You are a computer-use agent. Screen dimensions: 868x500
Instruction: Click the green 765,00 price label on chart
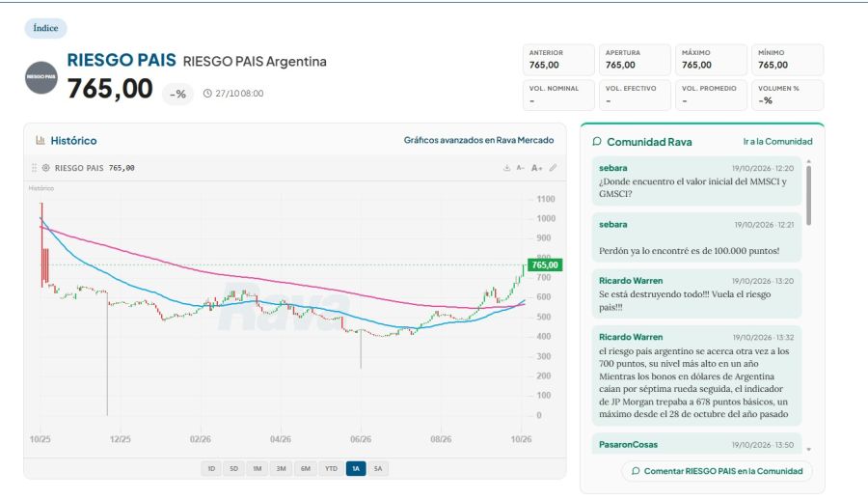[545, 265]
